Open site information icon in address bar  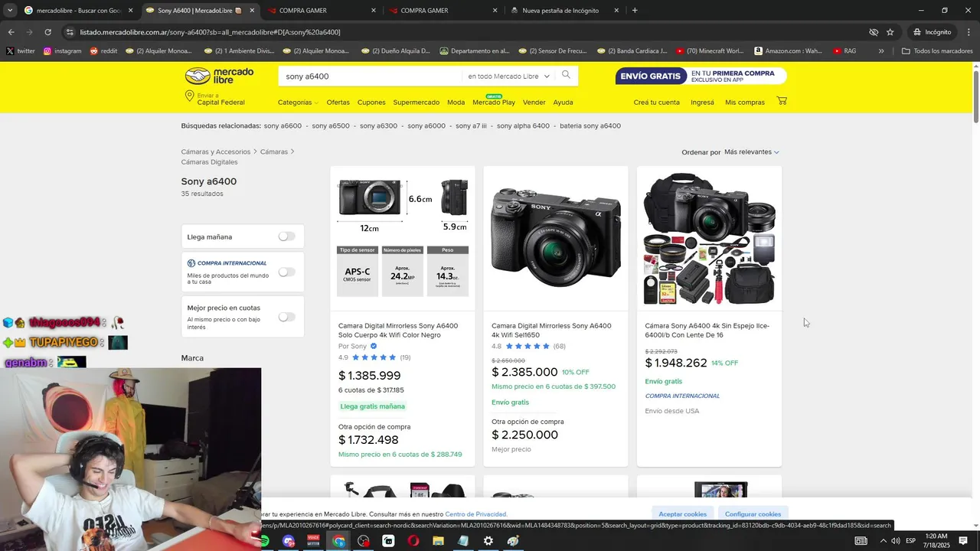click(70, 32)
